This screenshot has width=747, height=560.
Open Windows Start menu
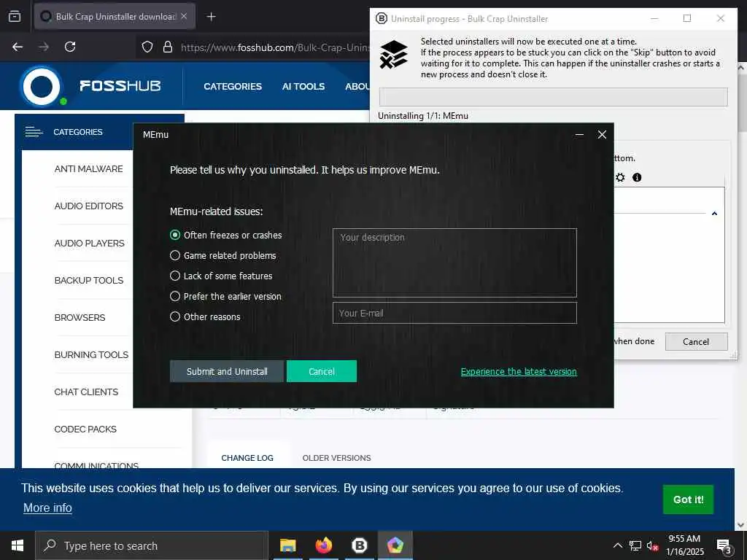coord(18,545)
